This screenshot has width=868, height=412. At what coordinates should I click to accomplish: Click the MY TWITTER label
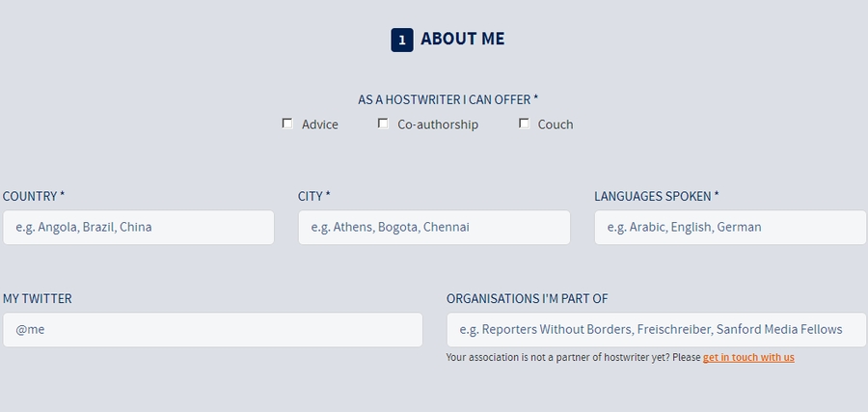37,298
